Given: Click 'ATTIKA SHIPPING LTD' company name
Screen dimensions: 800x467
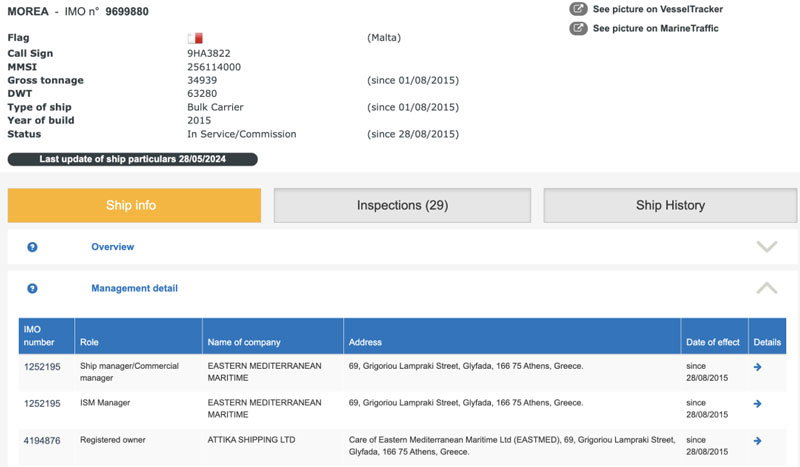Looking at the screenshot, I should pyautogui.click(x=252, y=439).
